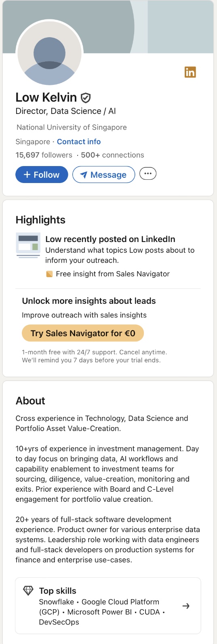Click the LinkedIn premium badge icon
Image resolution: width=217 pixels, height=644 pixels.
[190, 72]
